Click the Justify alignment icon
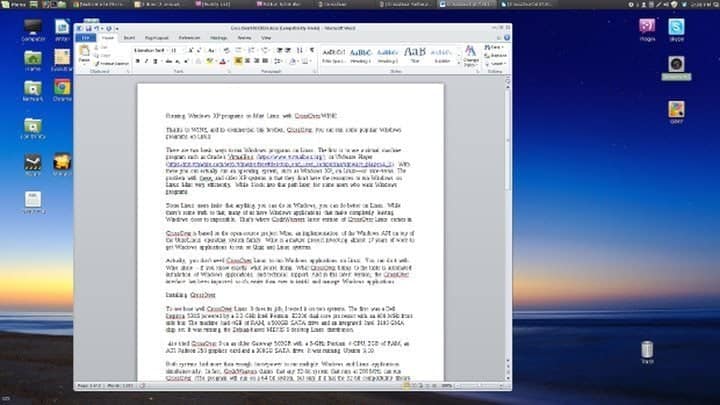This screenshot has width=720, height=405. click(x=265, y=61)
